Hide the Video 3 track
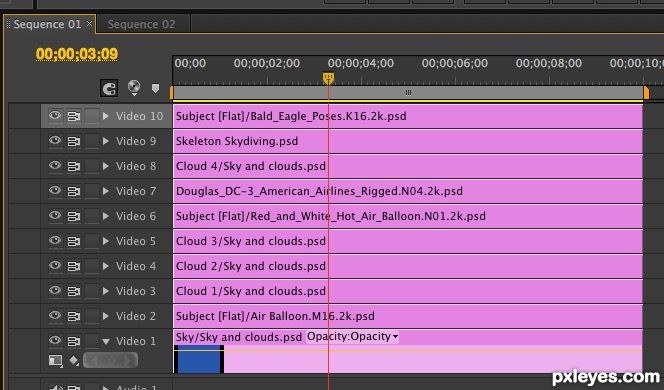664x390 pixels. (x=55, y=290)
